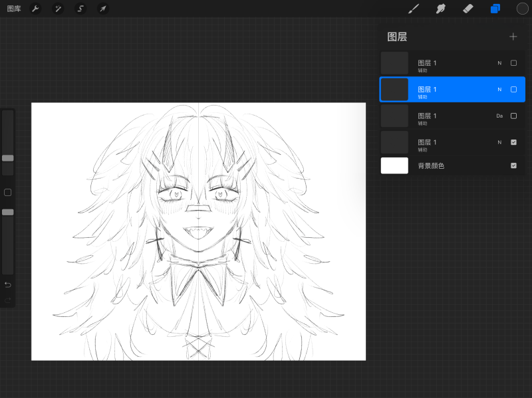Add a new layer with plus icon
Image resolution: width=532 pixels, height=398 pixels.
click(x=513, y=37)
